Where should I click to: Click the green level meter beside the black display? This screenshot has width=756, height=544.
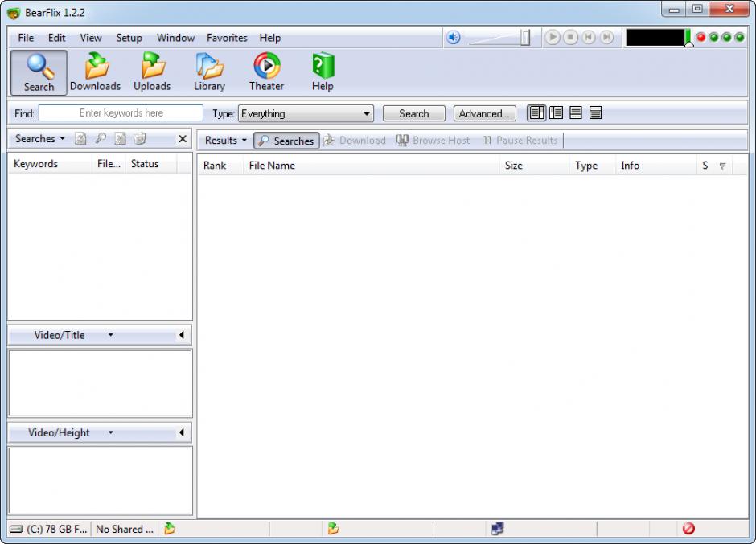pos(688,37)
